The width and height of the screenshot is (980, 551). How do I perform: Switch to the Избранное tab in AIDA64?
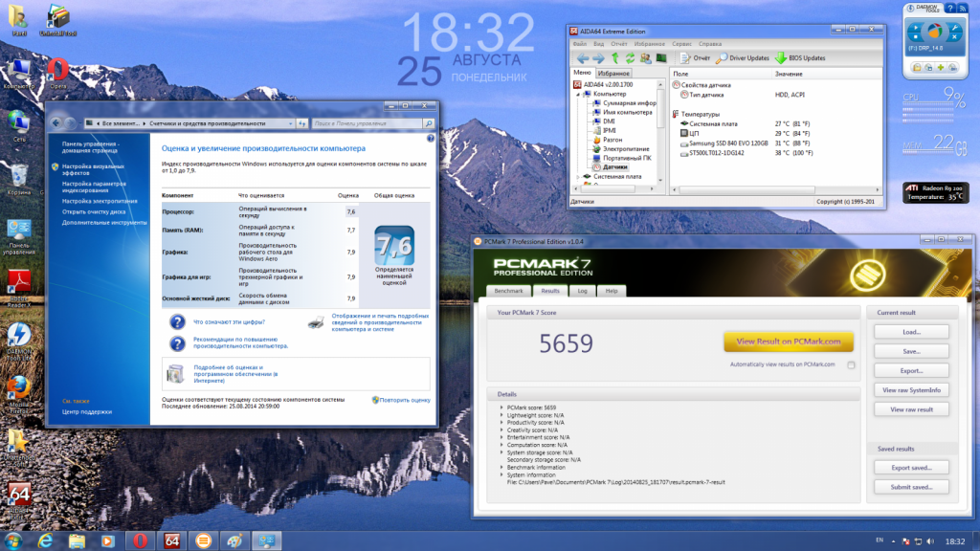click(x=613, y=74)
